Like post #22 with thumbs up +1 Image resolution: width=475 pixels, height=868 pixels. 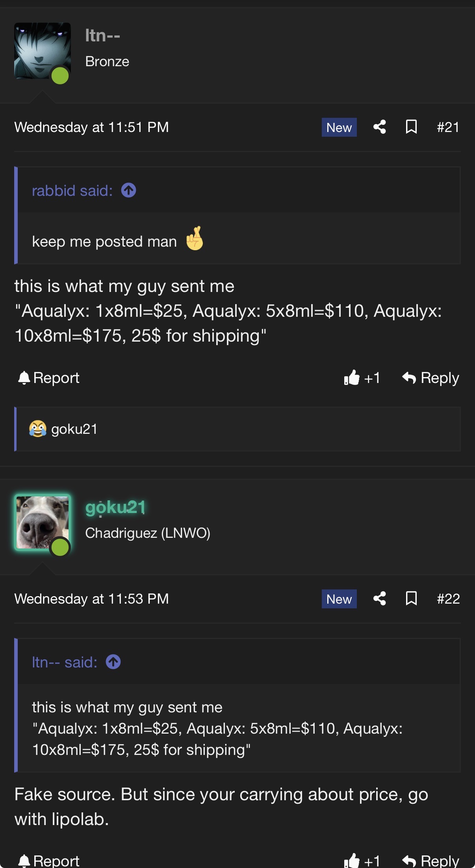click(362, 861)
